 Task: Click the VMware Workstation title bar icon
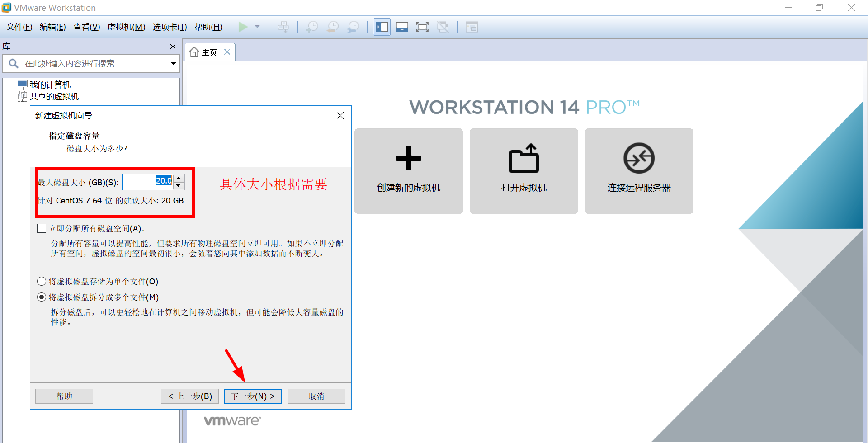6,8
